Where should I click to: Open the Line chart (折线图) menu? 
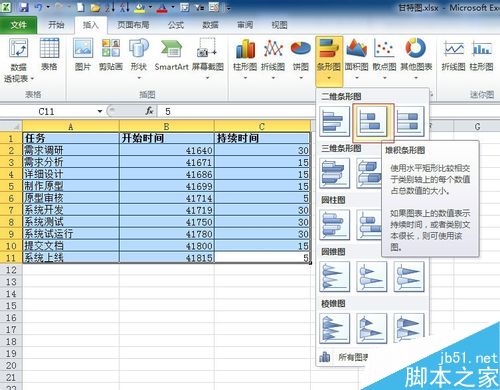click(x=273, y=58)
